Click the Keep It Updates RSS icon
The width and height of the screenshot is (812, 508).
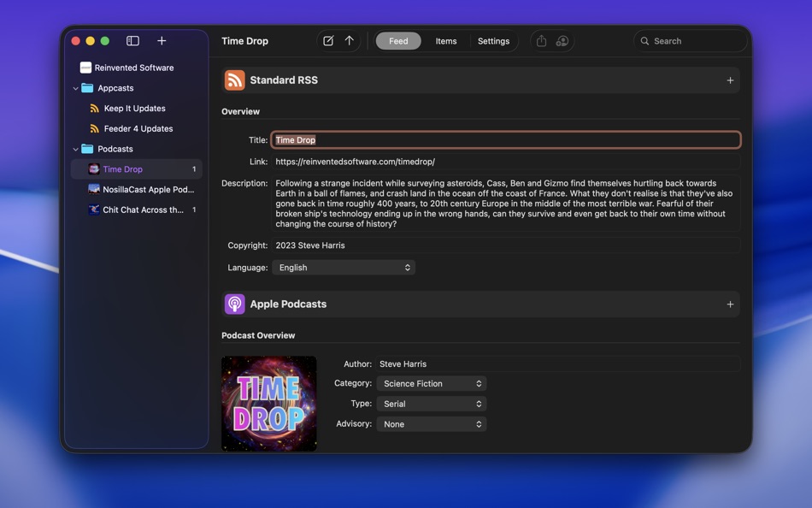(x=94, y=109)
